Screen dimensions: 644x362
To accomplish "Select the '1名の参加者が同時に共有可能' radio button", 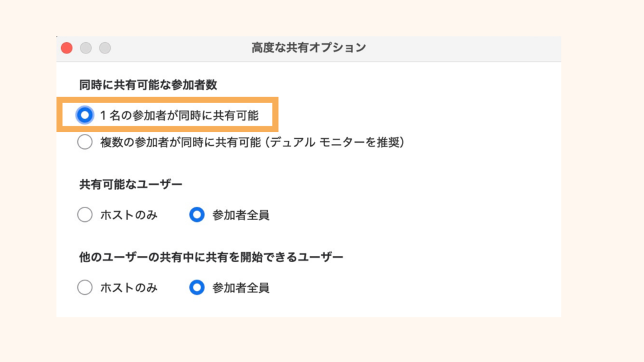I will click(84, 115).
